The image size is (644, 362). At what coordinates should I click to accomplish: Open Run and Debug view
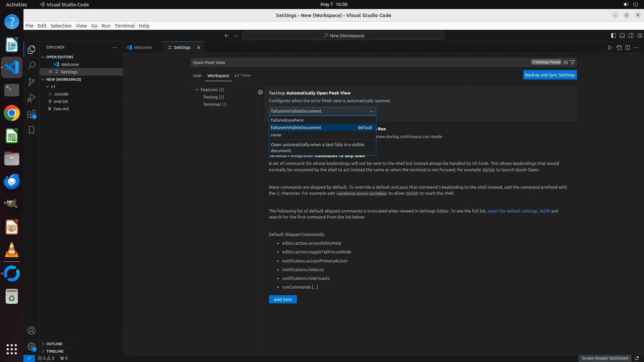tap(32, 98)
